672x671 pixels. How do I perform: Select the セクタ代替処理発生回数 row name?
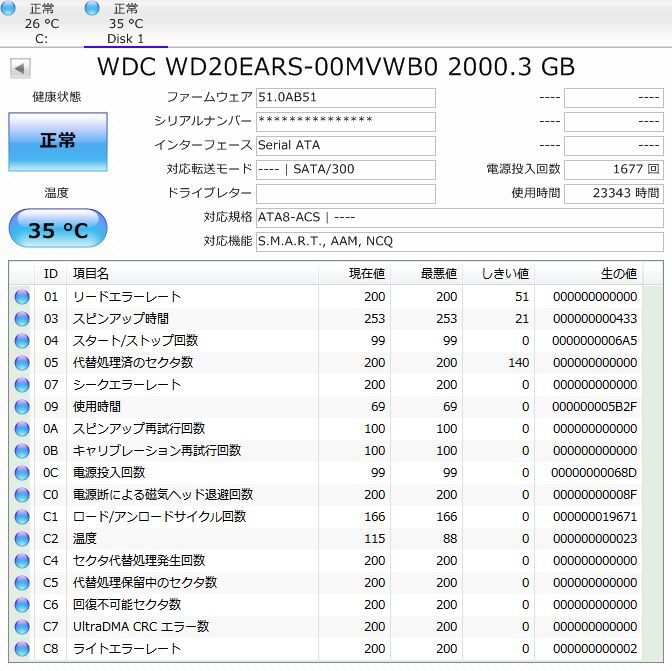[139, 561]
